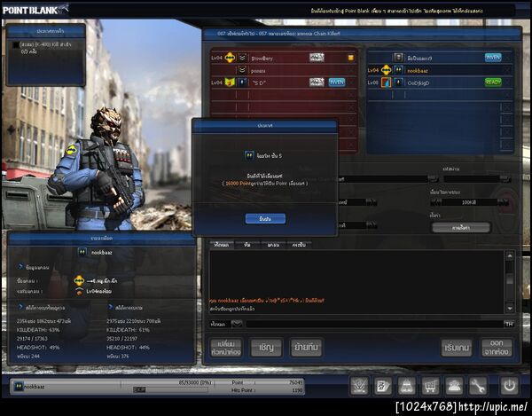The width and height of the screenshot is (532, 416).
Task: Click $towBery's chevron rank icon
Action: (242, 58)
